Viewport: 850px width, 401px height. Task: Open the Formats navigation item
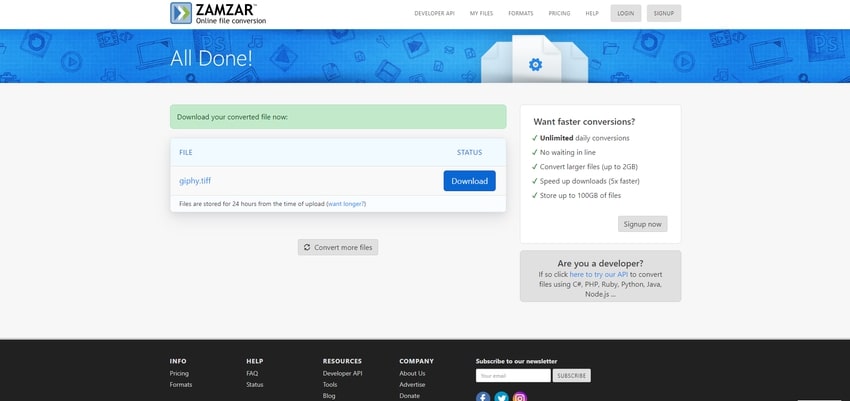click(x=520, y=14)
